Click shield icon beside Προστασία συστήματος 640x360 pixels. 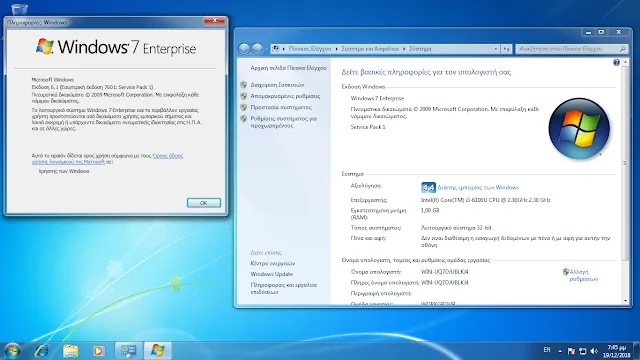point(244,107)
